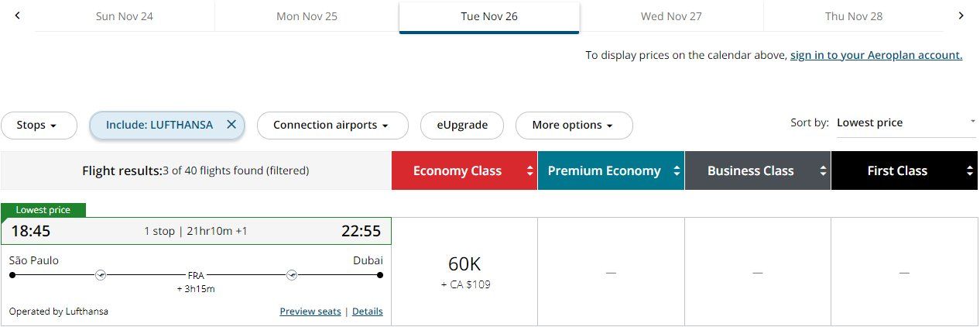980x327 pixels.
Task: Sort First Class column arrows
Action: (970, 171)
